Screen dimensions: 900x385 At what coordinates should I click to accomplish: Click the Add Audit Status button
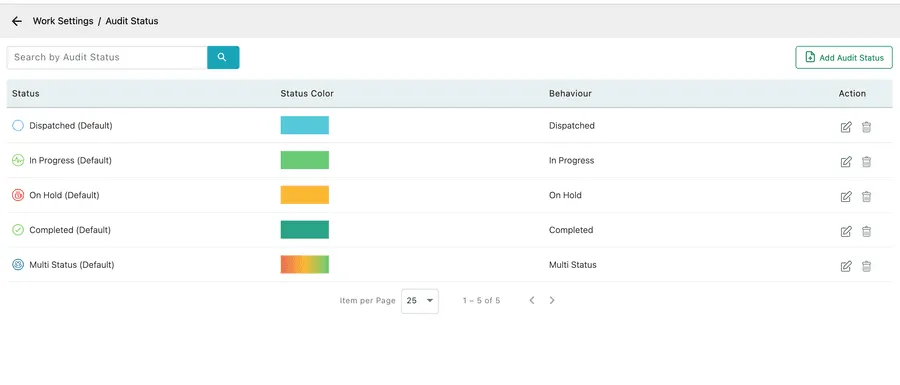844,57
